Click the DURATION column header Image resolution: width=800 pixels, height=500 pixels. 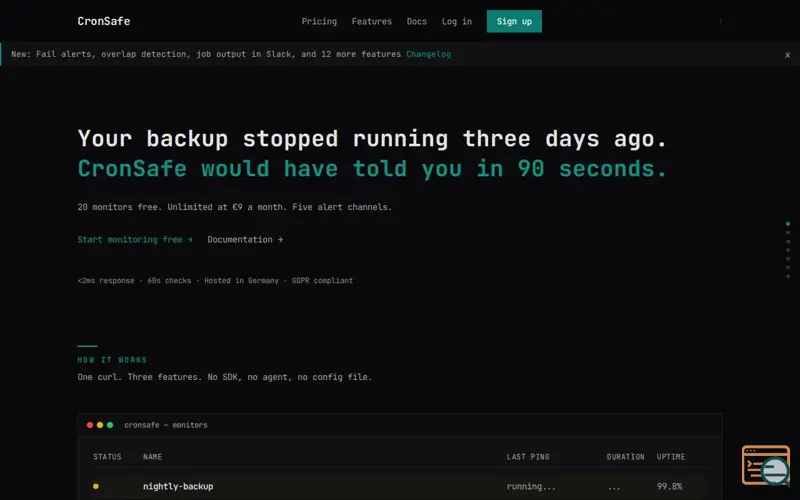click(x=626, y=457)
